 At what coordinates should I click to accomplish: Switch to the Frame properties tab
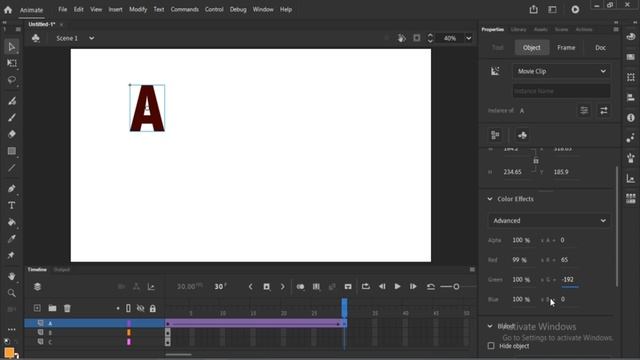point(566,47)
